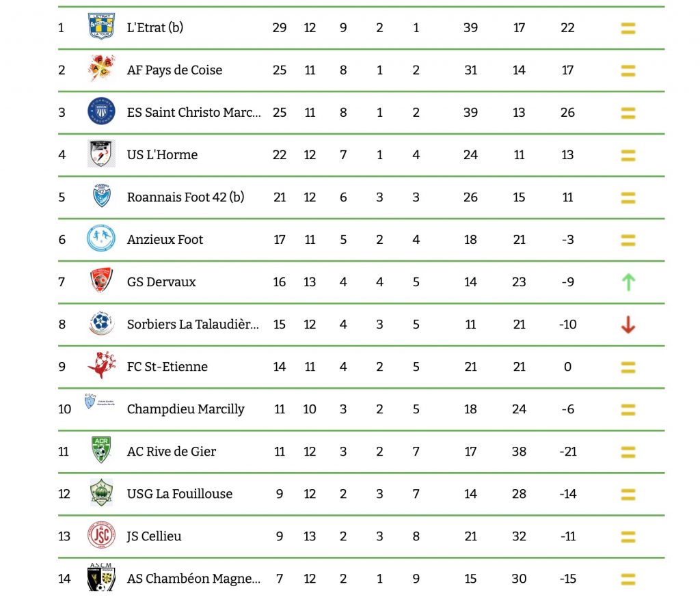Select the FC St-Etienne red logo
Screen dimensions: 700x606
tap(101, 365)
